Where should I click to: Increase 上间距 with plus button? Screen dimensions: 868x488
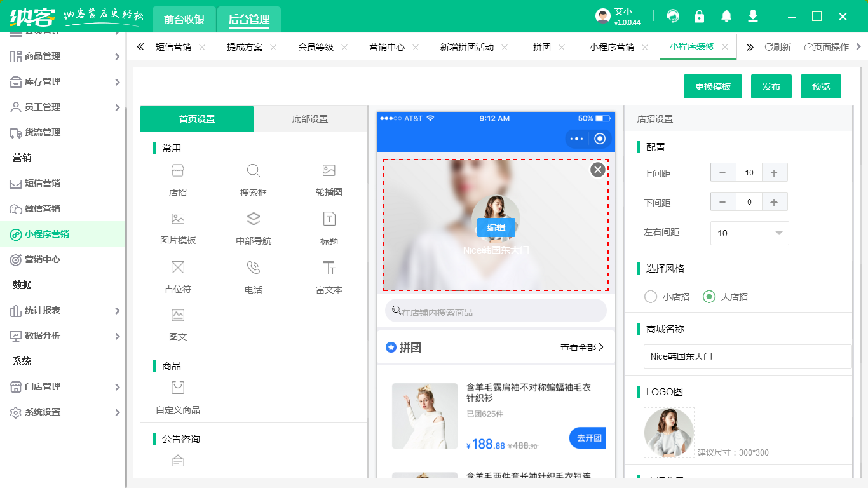(x=774, y=173)
